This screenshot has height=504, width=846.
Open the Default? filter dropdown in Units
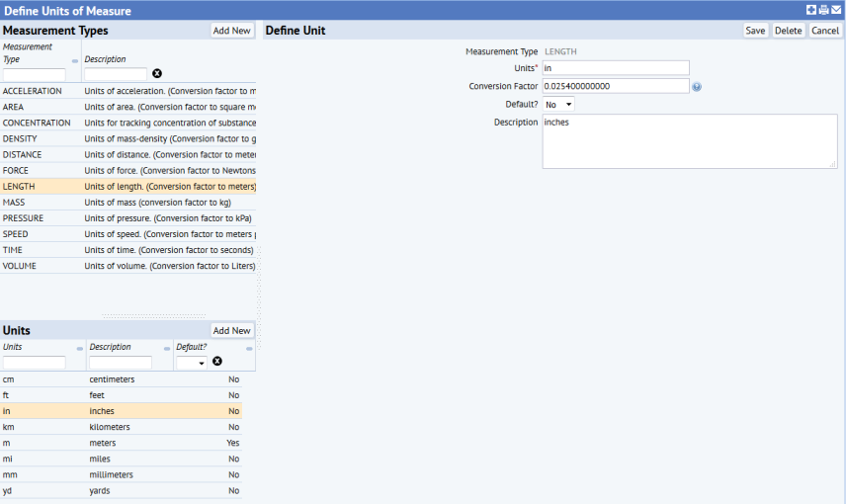click(192, 363)
